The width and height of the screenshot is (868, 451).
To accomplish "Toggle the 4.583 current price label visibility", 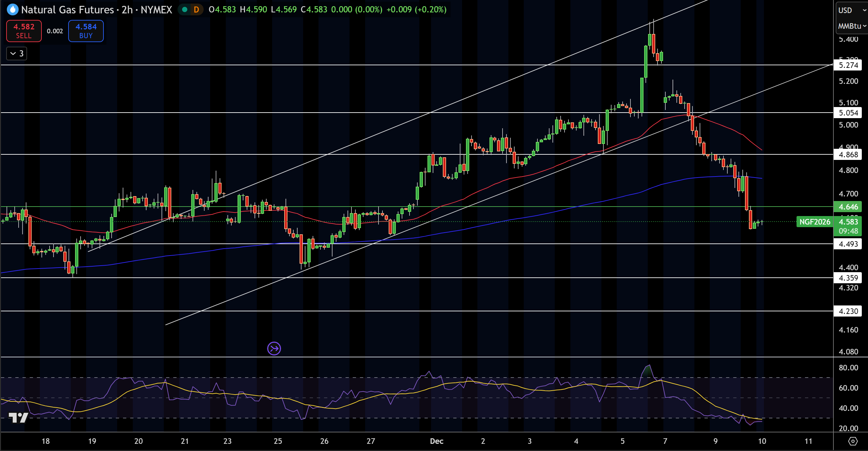I will (848, 222).
